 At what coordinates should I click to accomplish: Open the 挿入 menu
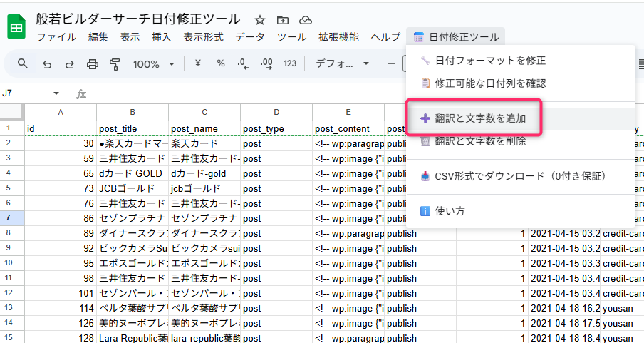tap(162, 37)
